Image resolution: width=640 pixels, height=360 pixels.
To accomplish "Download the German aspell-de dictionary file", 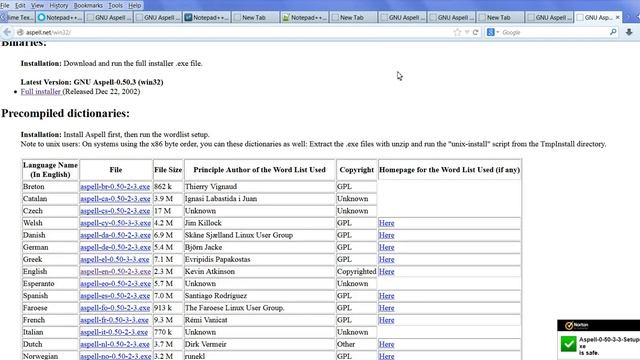I will click(x=116, y=247).
